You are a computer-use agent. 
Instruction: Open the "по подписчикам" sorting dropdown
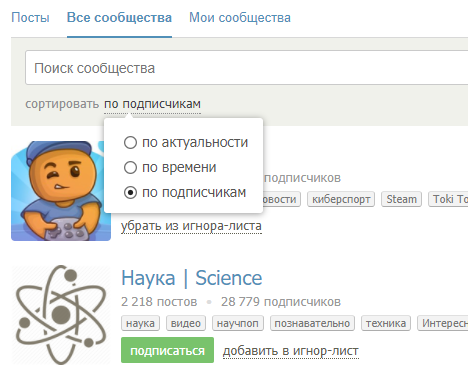click(x=152, y=104)
